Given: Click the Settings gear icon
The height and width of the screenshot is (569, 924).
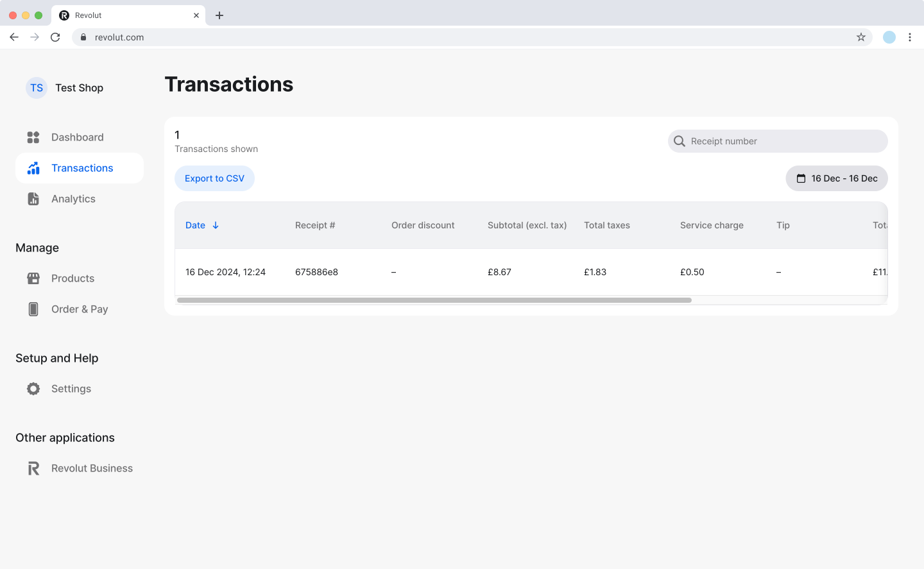Looking at the screenshot, I should [x=33, y=389].
